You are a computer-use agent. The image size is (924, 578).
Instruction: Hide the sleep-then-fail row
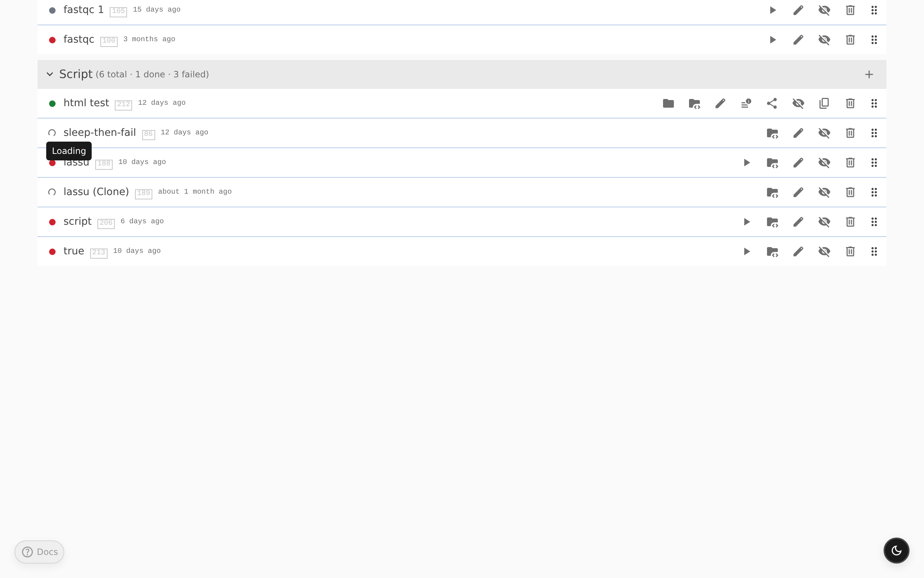click(x=824, y=133)
